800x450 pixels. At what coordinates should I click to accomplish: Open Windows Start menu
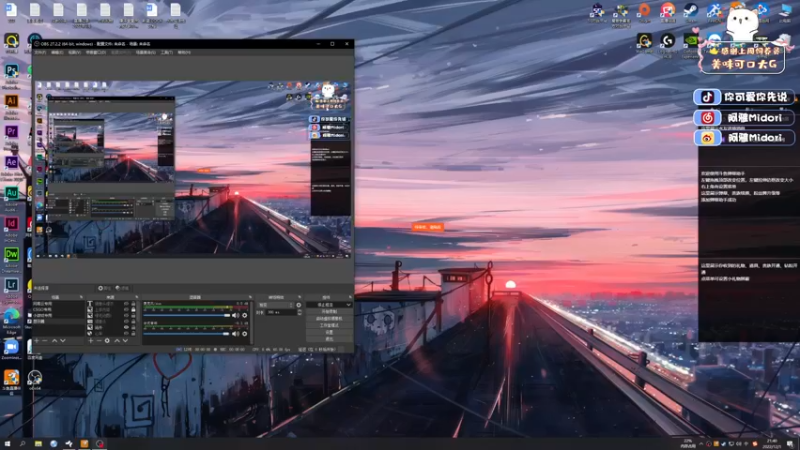(x=7, y=444)
